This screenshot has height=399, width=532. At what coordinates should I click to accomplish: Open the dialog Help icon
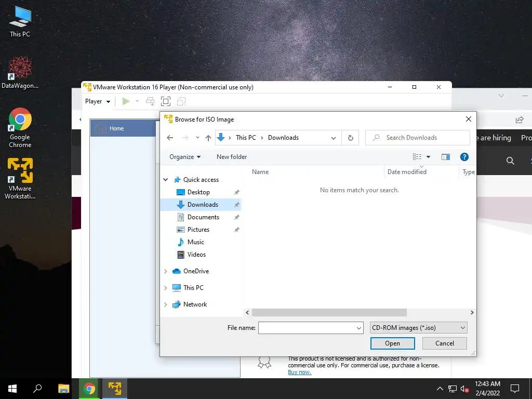pyautogui.click(x=464, y=157)
